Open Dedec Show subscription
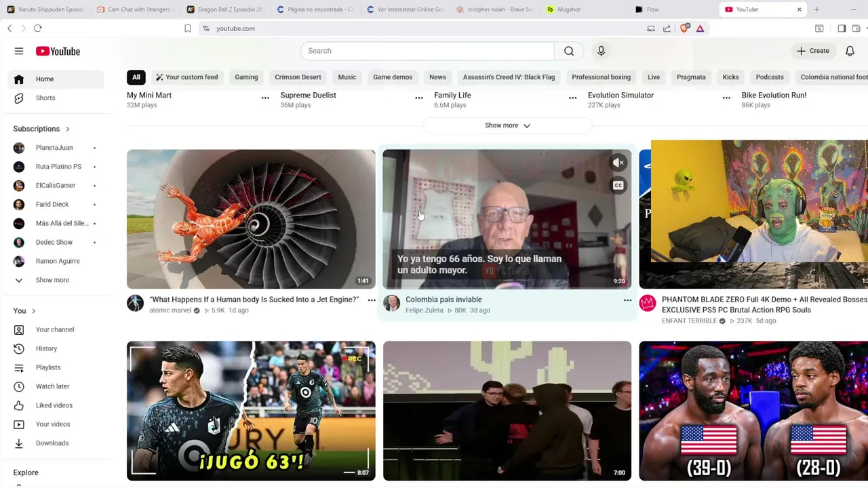 [57, 243]
